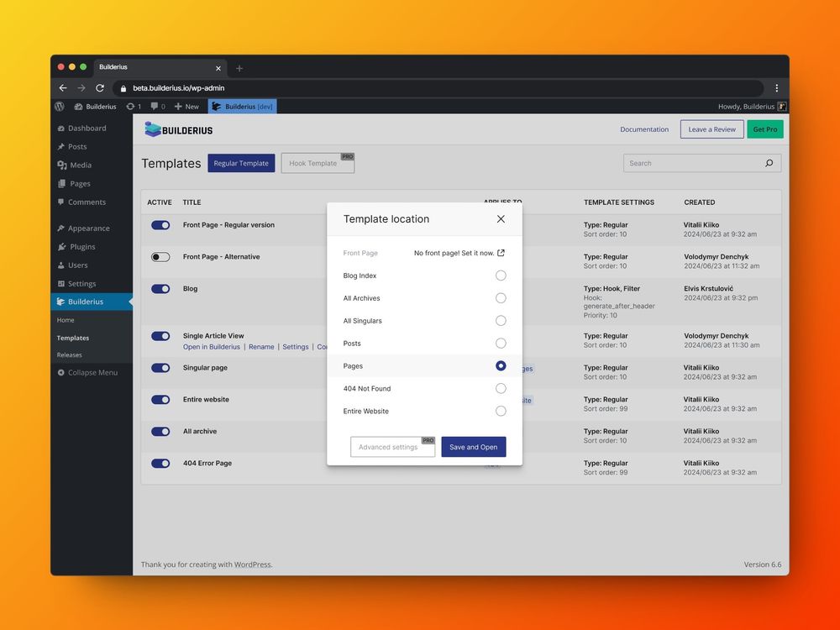The width and height of the screenshot is (840, 630).
Task: Click Settings link under Single Article View
Action: click(x=295, y=347)
